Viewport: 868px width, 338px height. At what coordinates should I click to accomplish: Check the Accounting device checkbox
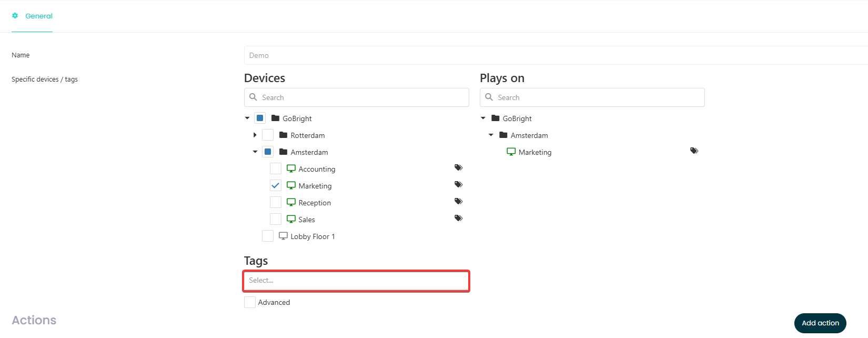pos(276,168)
